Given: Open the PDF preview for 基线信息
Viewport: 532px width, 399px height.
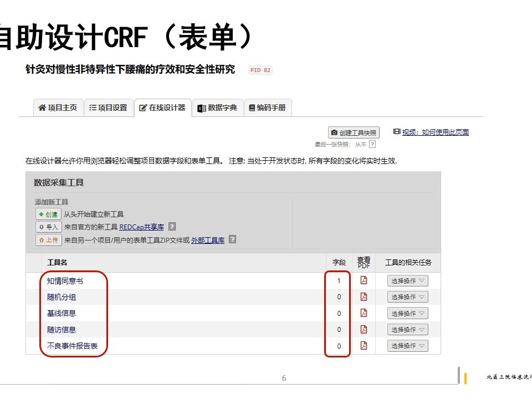Looking at the screenshot, I should coord(364,313).
